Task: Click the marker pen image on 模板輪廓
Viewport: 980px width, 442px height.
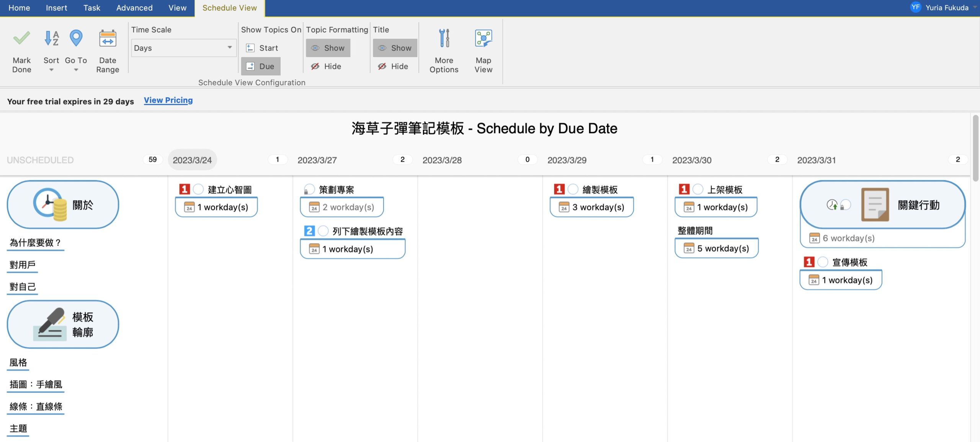Action: [50, 324]
